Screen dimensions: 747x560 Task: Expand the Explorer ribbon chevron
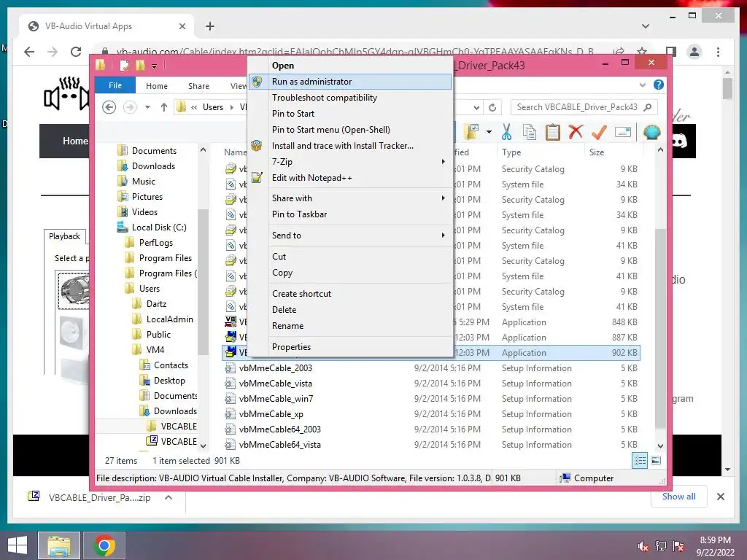(643, 85)
